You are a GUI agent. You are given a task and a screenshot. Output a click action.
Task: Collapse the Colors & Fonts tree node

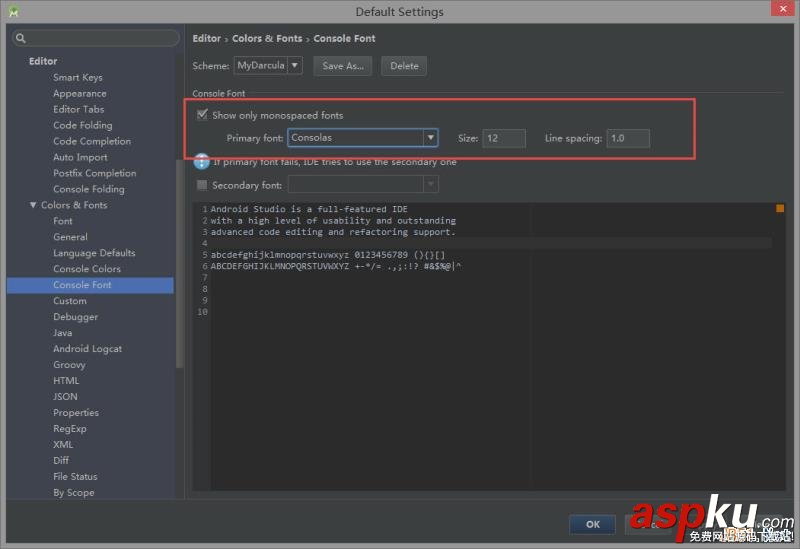tap(33, 205)
